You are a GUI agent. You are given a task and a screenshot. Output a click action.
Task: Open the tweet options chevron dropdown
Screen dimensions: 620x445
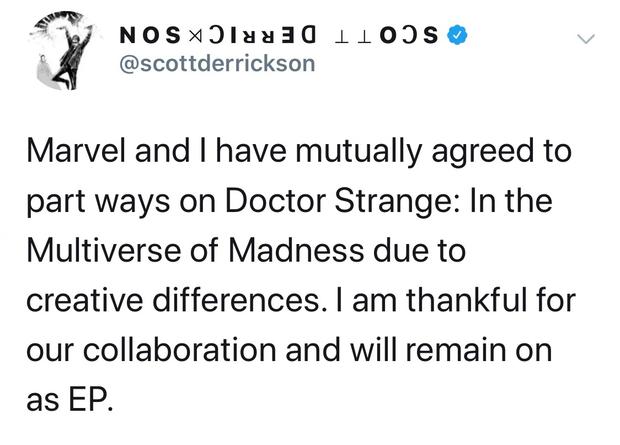(x=587, y=40)
